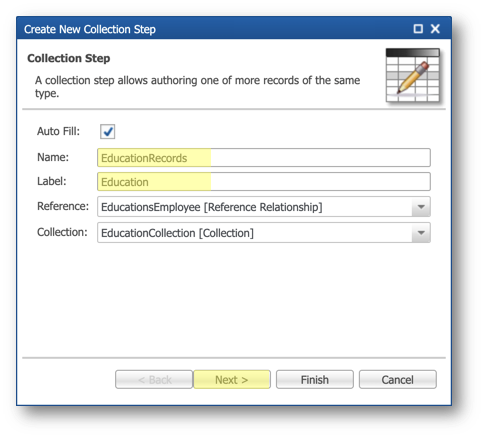This screenshot has width=483, height=437.
Task: Open the EducationsEmployee reference combo box
Action: [264, 207]
